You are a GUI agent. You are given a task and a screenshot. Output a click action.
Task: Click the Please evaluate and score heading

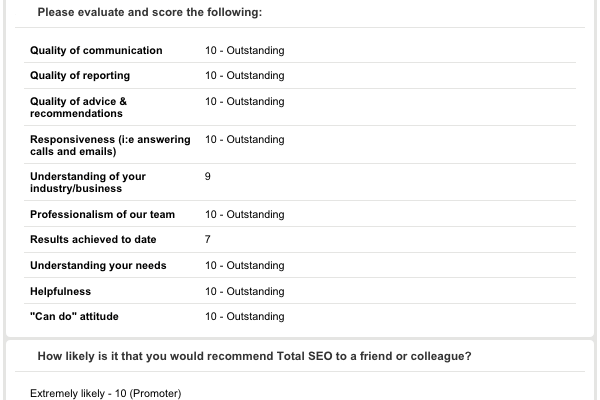(150, 12)
